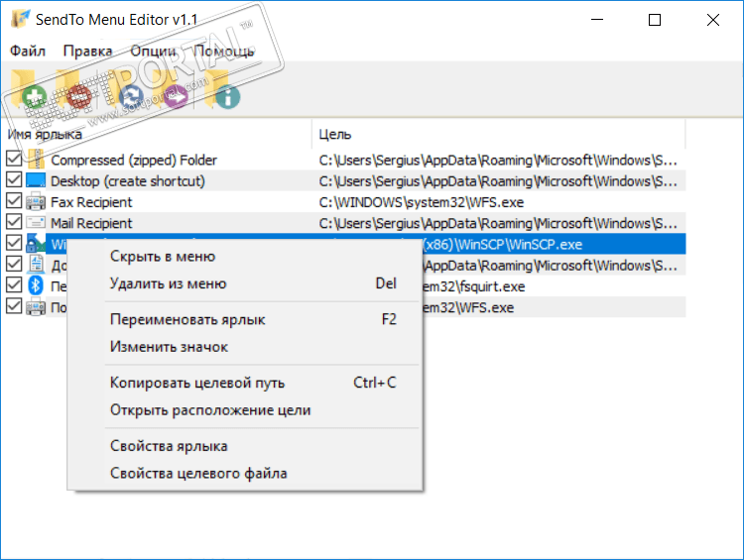Click the Bluetooth row icon

click(36, 285)
